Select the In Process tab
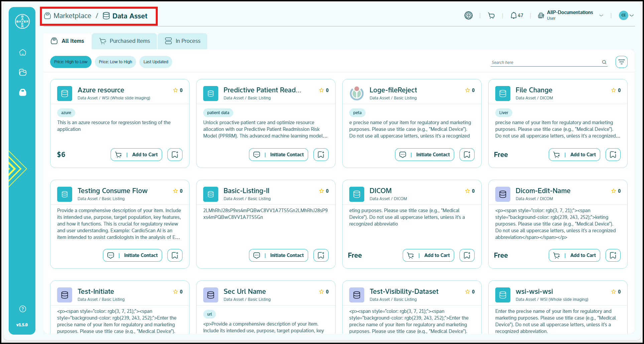Viewport: 644px width, 344px height. click(x=182, y=41)
